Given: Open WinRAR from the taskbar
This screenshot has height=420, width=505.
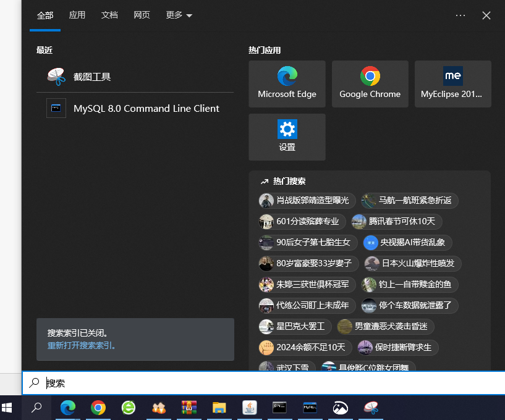Looking at the screenshot, I should tap(189, 408).
